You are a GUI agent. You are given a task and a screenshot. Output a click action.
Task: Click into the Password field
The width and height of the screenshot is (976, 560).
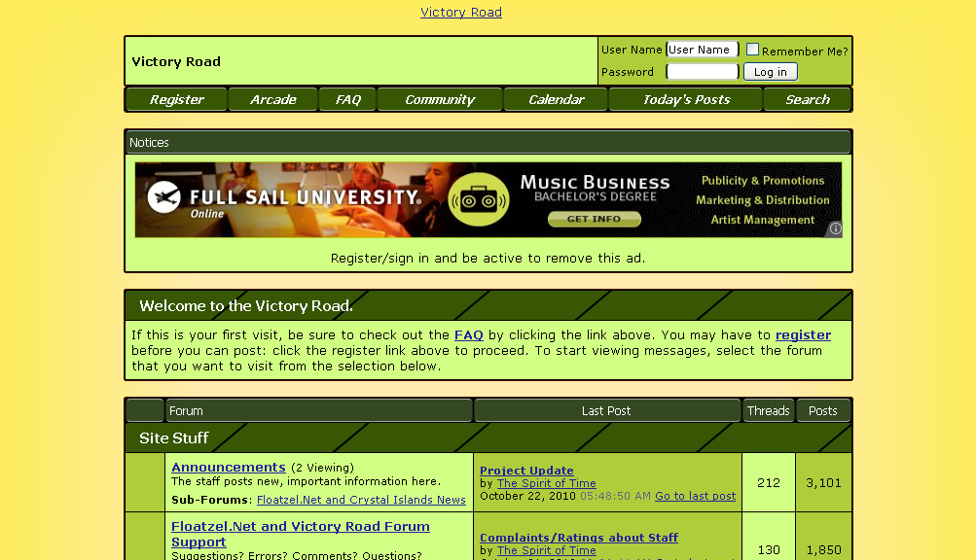coord(702,72)
